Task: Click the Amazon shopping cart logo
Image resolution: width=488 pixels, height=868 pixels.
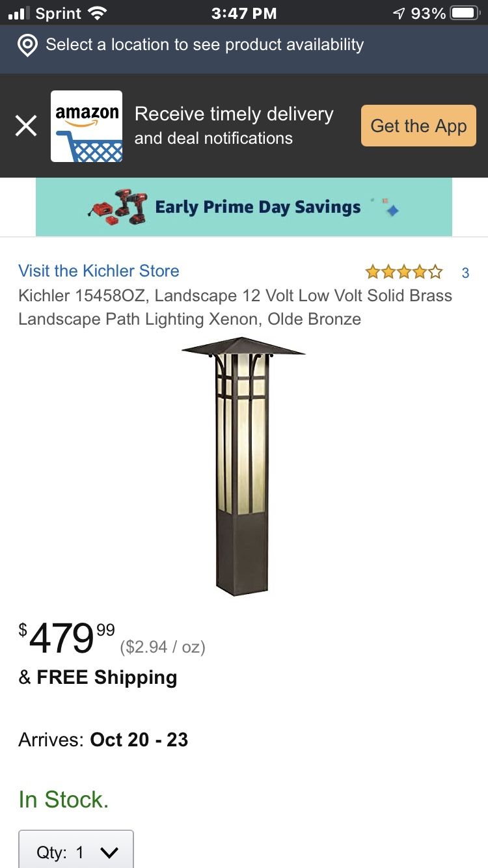Action: pos(86,126)
